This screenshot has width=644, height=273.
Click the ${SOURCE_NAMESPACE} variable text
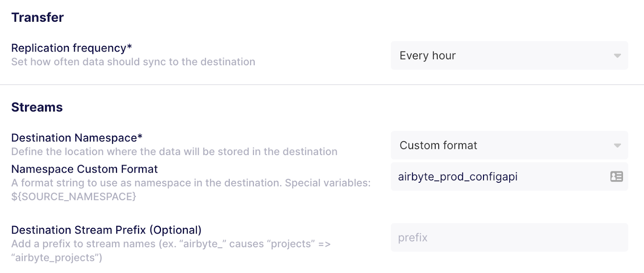[73, 197]
